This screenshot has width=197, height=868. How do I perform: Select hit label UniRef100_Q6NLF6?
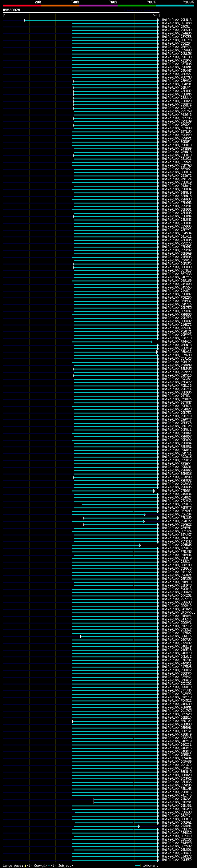176,636
